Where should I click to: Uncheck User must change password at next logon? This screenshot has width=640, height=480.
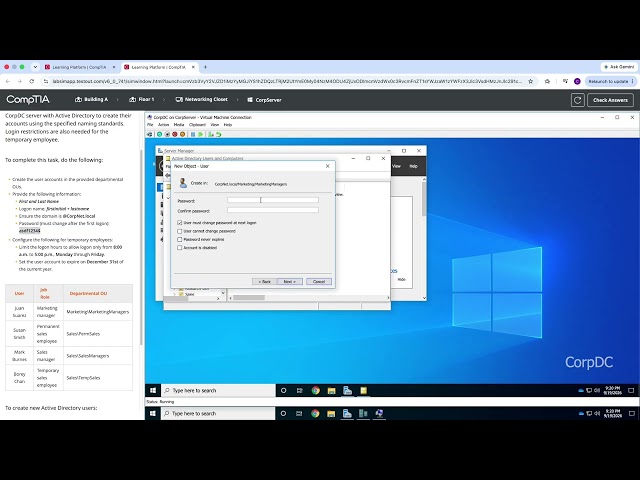click(180, 223)
